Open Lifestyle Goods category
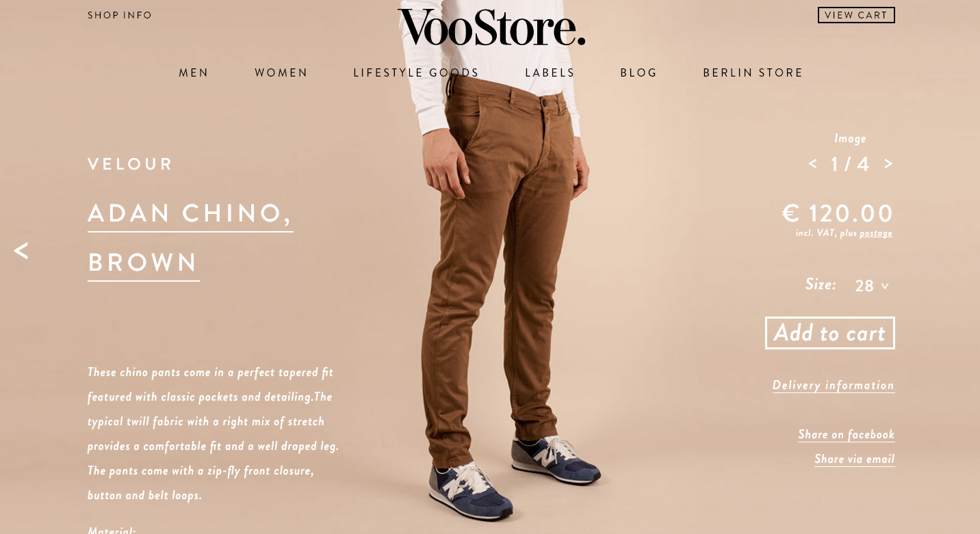 (416, 72)
